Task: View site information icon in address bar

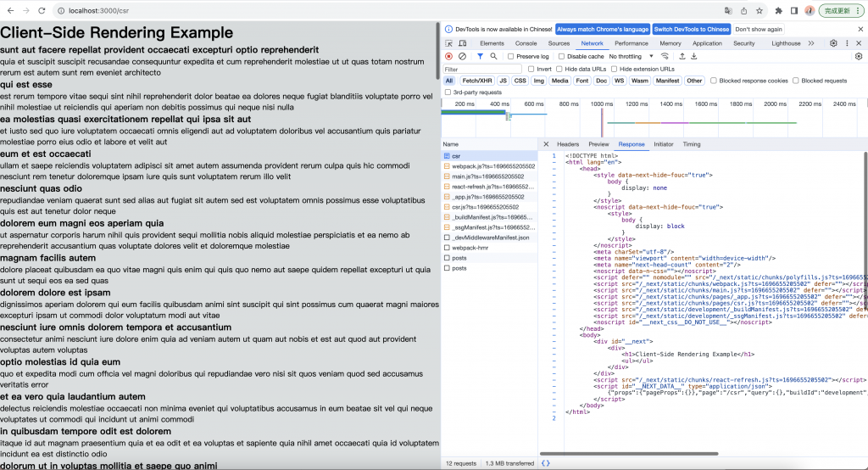Action: pyautogui.click(x=60, y=10)
